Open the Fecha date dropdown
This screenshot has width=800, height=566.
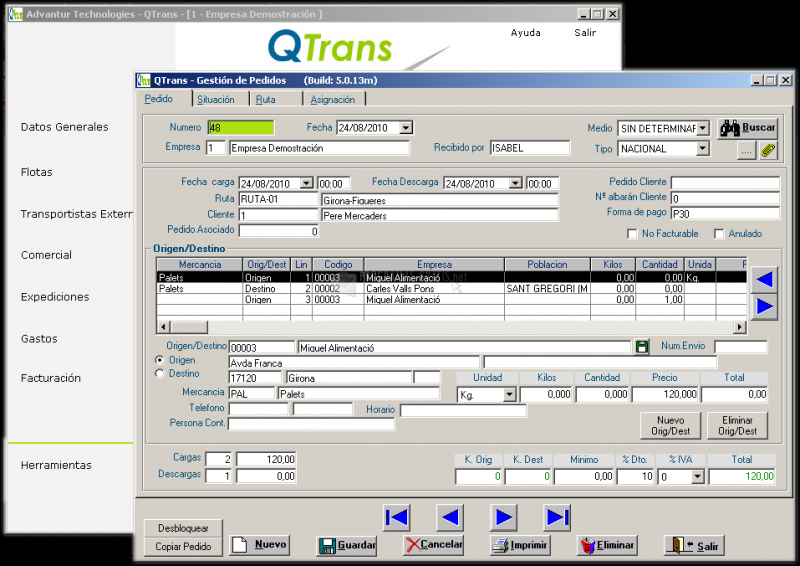(x=406, y=128)
